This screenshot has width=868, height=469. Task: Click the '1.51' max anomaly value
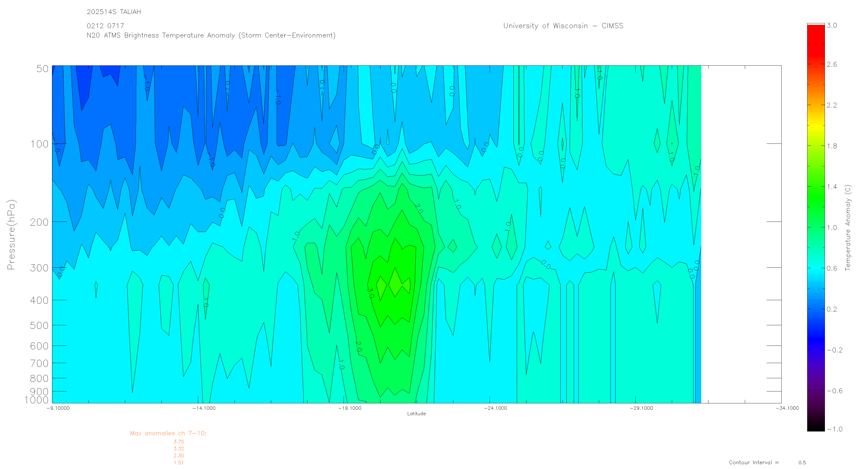pos(179,463)
